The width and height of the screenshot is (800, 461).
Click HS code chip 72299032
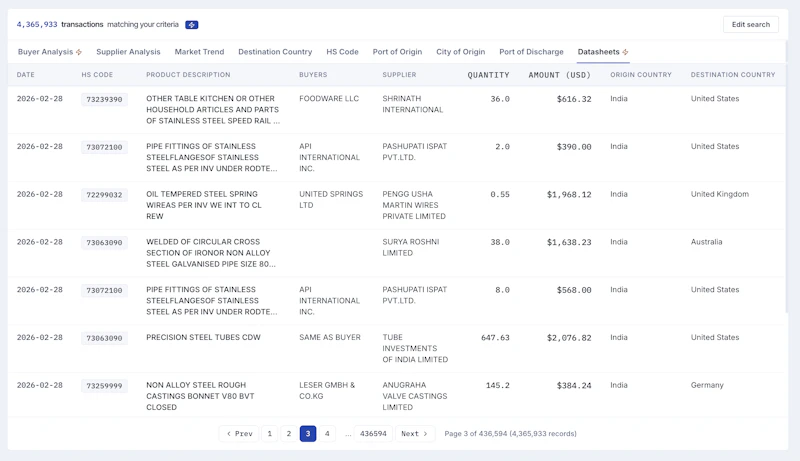[x=104, y=195]
